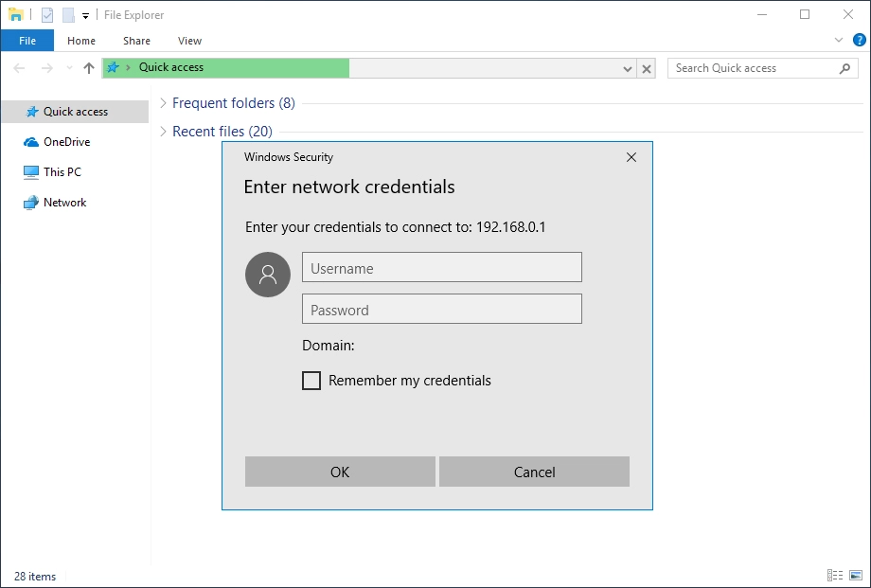871x588 pixels.
Task: Click the Username field
Action: 442,267
